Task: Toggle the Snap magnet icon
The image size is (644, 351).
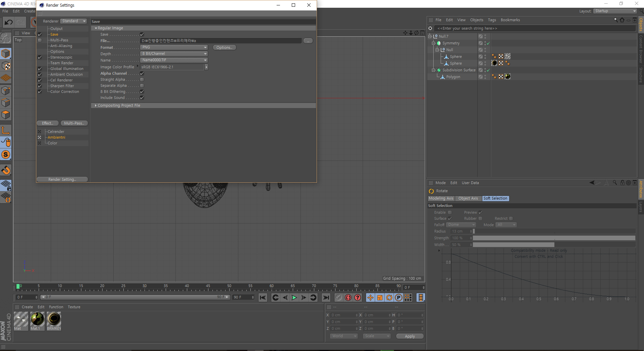Action: pos(6,170)
